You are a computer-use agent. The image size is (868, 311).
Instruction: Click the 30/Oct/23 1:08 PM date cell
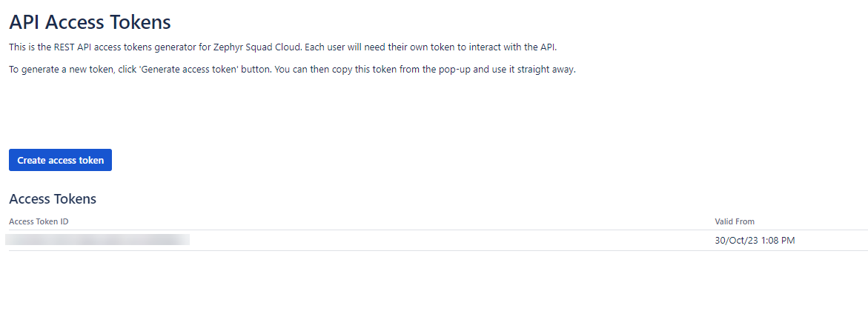coord(755,240)
